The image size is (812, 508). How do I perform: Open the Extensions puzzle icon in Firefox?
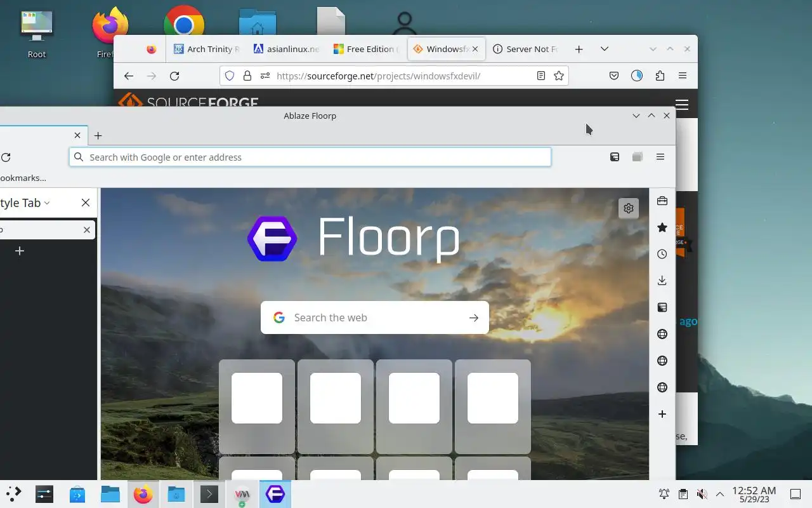tap(660, 76)
